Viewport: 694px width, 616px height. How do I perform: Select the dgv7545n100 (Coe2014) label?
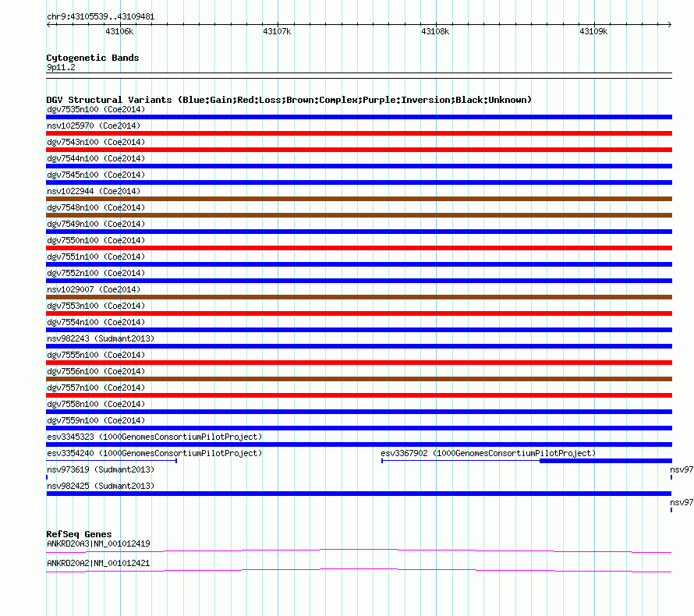click(96, 175)
